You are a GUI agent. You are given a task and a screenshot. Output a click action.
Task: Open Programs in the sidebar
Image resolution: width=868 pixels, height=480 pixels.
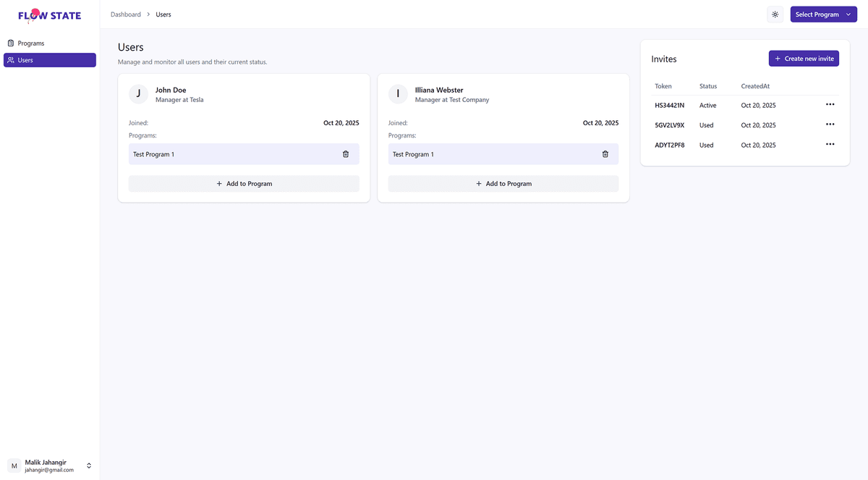tap(31, 43)
